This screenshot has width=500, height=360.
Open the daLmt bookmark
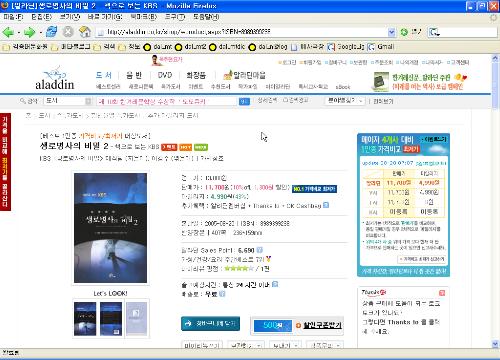pyautogui.click(x=158, y=47)
